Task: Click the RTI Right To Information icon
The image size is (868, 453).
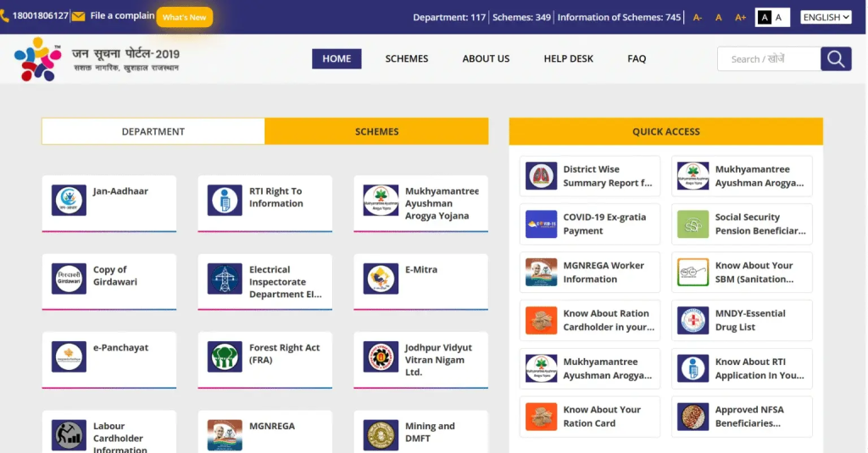Action: pos(225,201)
